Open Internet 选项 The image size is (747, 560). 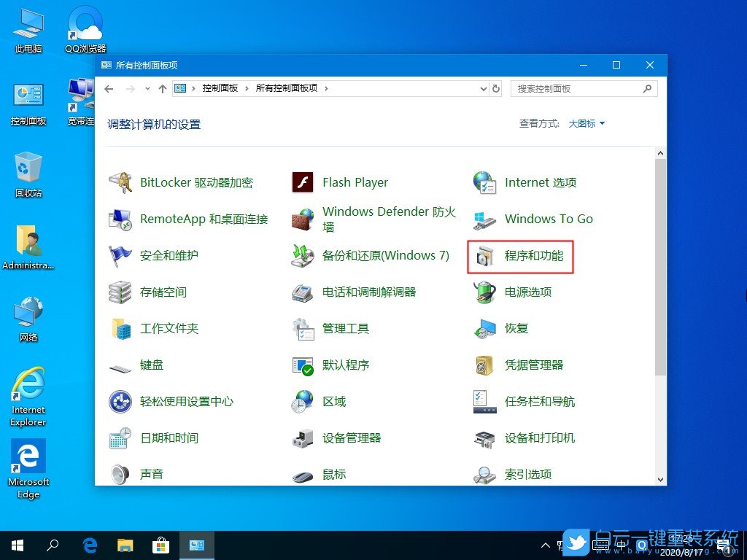[540, 182]
